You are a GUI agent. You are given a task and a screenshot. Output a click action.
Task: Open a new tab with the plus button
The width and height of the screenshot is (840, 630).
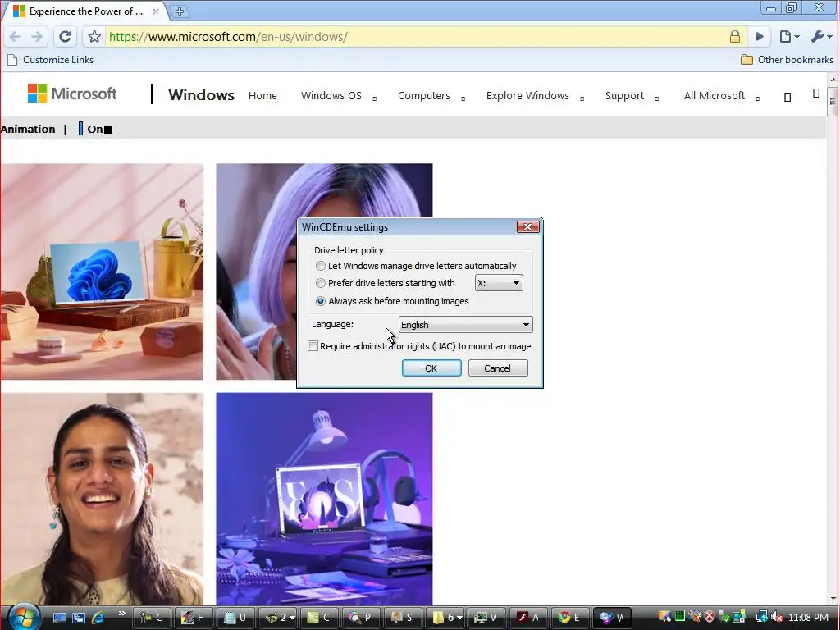click(x=180, y=11)
